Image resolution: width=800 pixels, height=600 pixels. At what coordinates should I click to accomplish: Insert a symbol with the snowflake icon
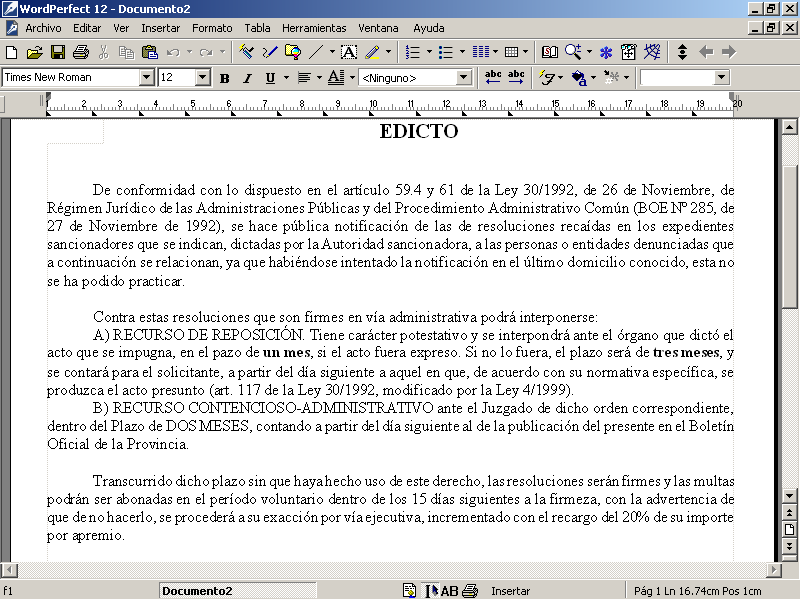(605, 50)
